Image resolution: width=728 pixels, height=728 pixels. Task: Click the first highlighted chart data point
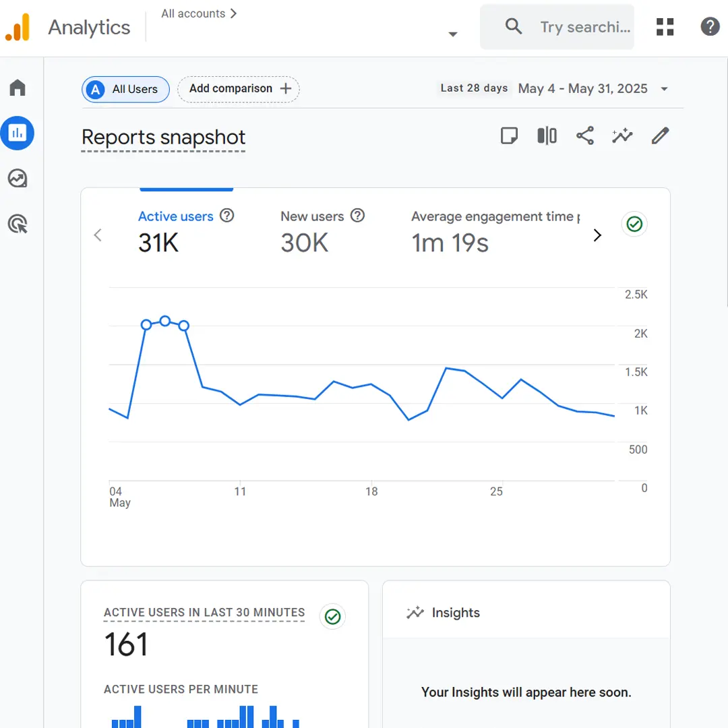(x=146, y=324)
